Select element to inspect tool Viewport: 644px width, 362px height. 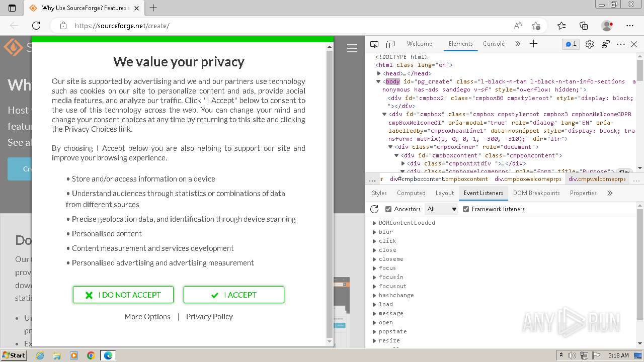[374, 44]
